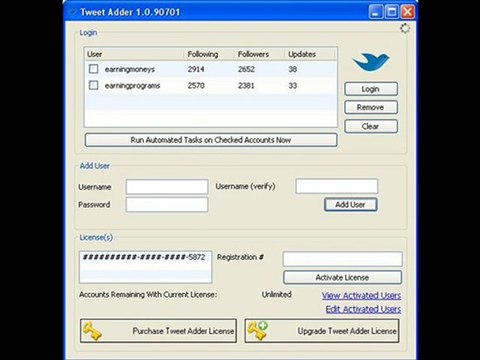The height and width of the screenshot is (360, 480).
Task: Click the updates value 33
Action: pyautogui.click(x=293, y=86)
